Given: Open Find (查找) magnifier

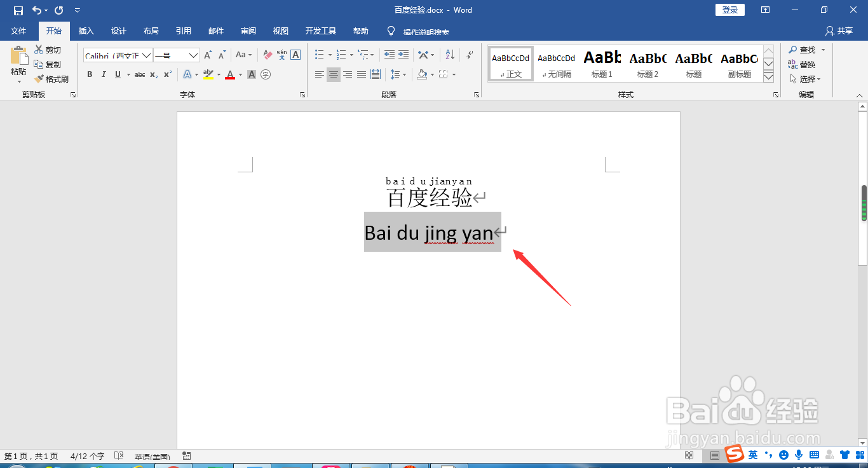Looking at the screenshot, I should coord(803,50).
